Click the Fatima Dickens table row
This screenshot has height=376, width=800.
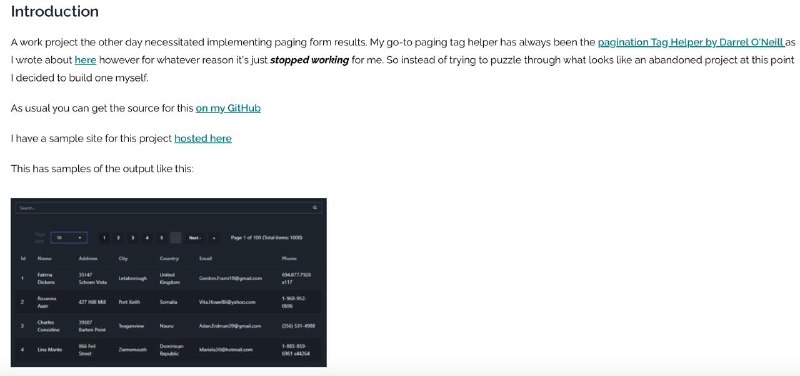click(x=169, y=279)
